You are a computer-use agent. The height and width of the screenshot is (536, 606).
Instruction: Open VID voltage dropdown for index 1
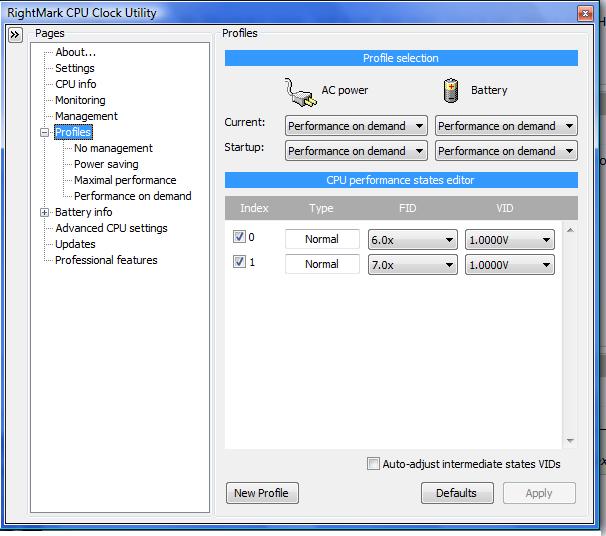tap(509, 265)
